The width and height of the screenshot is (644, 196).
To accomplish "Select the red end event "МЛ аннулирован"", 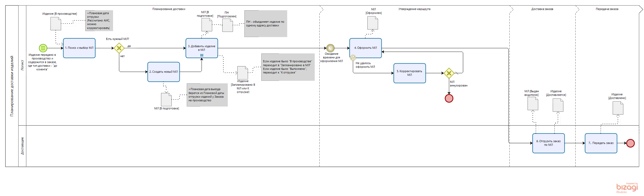I will (x=449, y=98).
